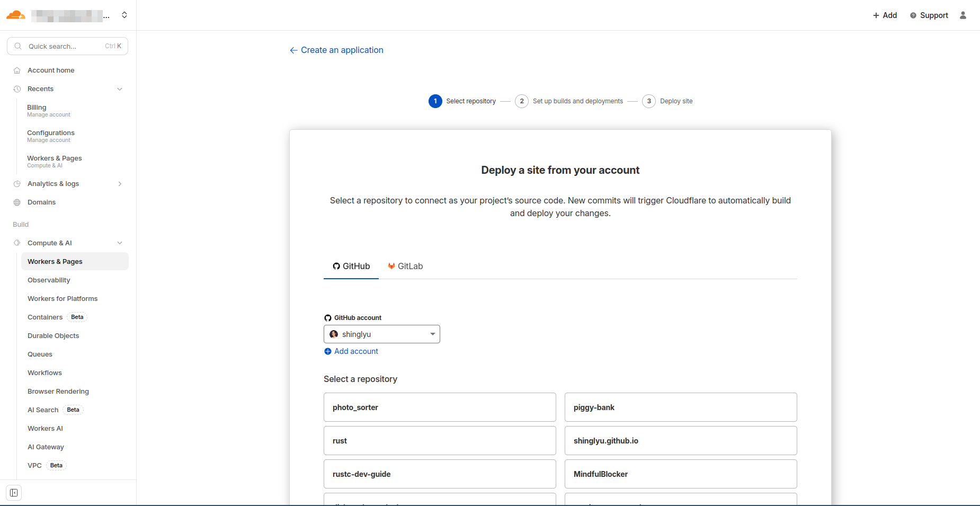Open the account switcher chevron at top left
Screen dimensions: 980x506
point(124,15)
